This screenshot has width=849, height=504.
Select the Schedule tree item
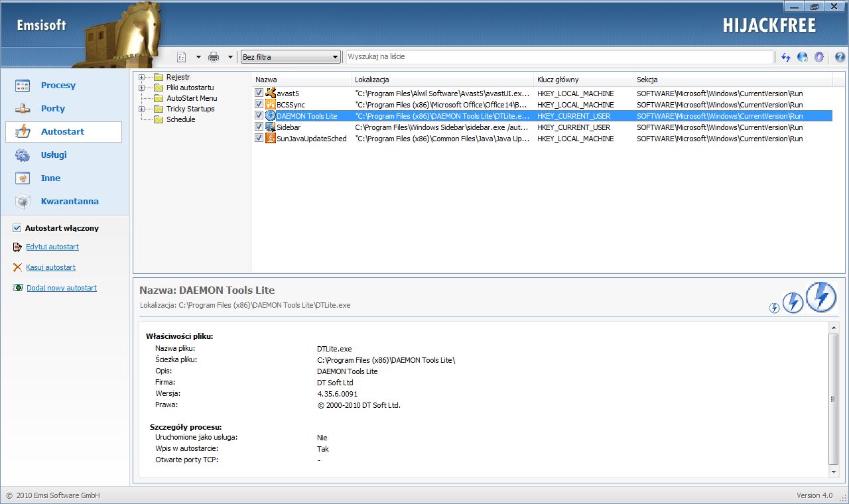tap(180, 119)
